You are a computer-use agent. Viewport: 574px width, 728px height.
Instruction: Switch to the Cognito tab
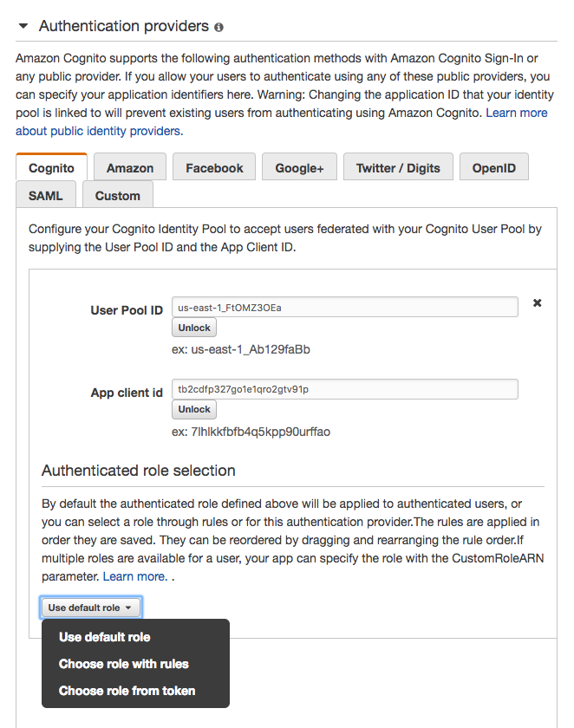coord(51,168)
